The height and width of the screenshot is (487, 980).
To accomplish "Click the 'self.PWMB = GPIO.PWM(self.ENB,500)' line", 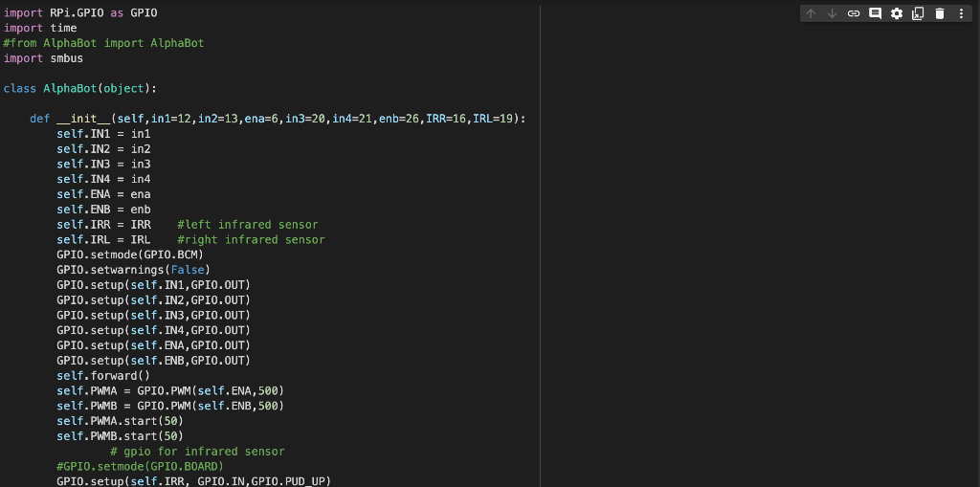I will (170, 406).
